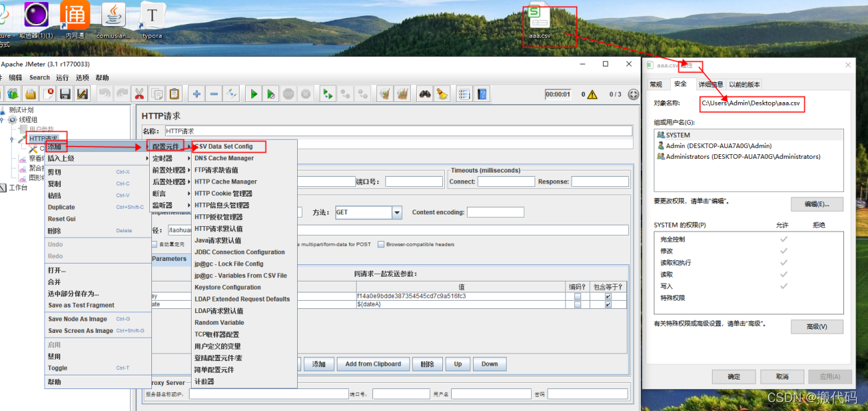The height and width of the screenshot is (411, 868).
Task: Click the Remote Start All icon
Action: click(x=328, y=94)
